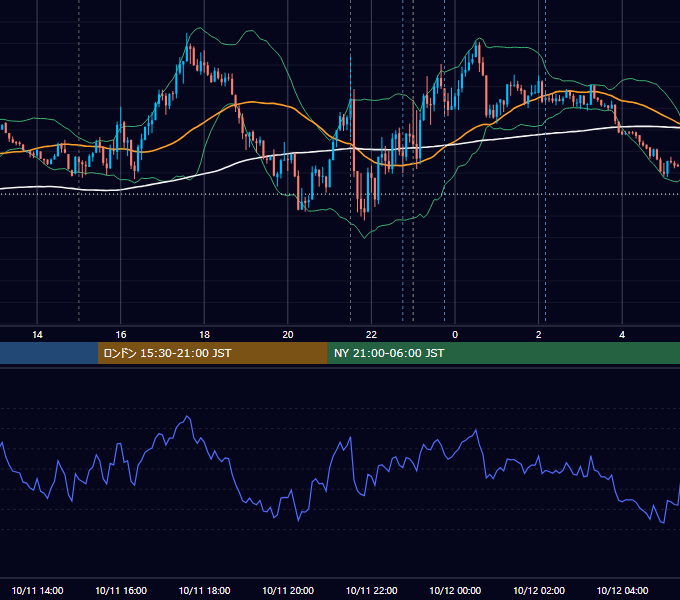The width and height of the screenshot is (680, 600).
Task: Click the NY 21:00-06:00 JST session bar
Action: [x=503, y=353]
